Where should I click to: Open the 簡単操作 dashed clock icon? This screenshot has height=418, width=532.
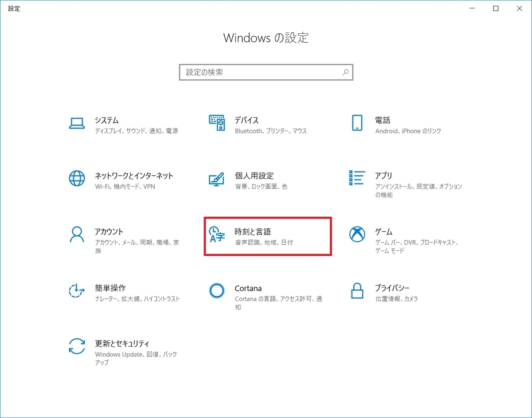[x=77, y=290]
